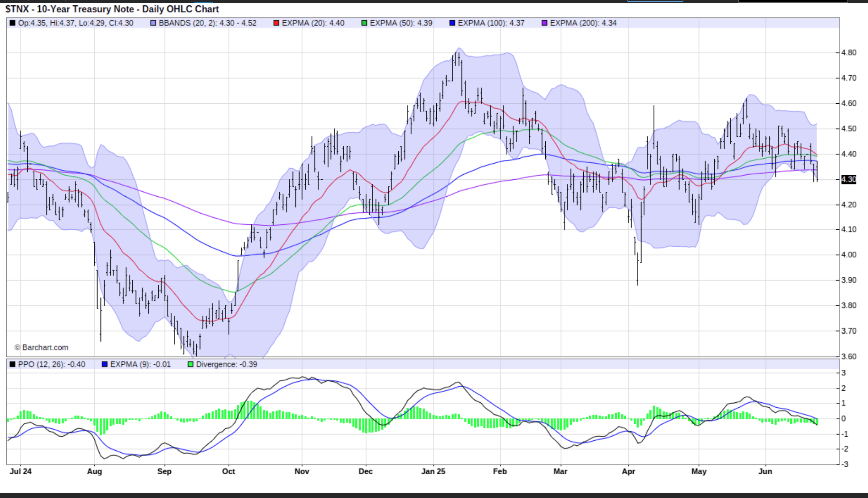The image size is (868, 498).
Task: Click the blue EXPMA (100) swatch
Action: [x=452, y=23]
